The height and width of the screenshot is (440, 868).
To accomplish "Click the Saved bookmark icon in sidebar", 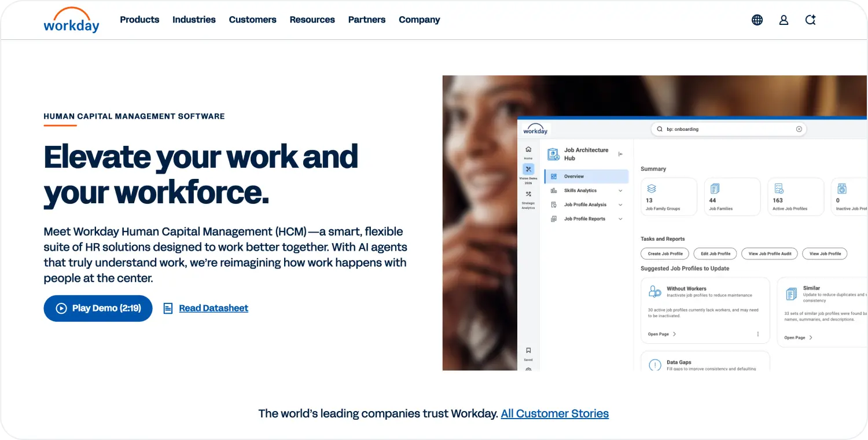I will 528,350.
